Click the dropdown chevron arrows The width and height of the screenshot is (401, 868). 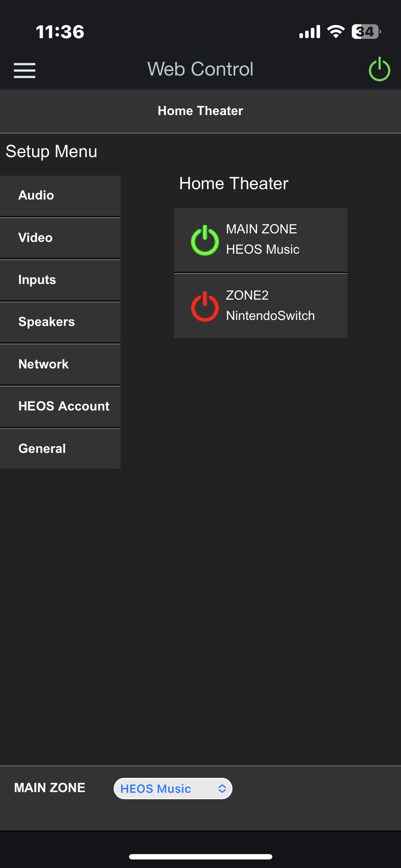coord(222,789)
